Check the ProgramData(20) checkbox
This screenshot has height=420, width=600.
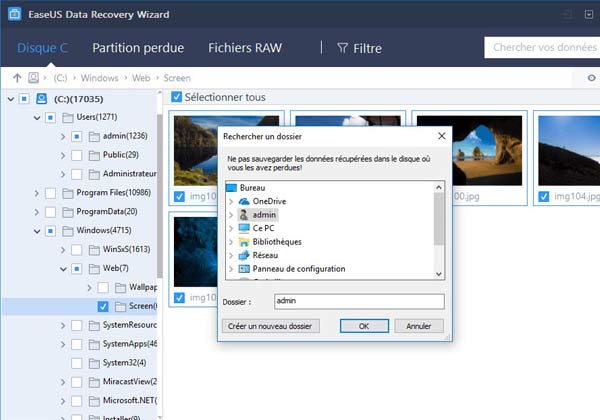tap(50, 212)
